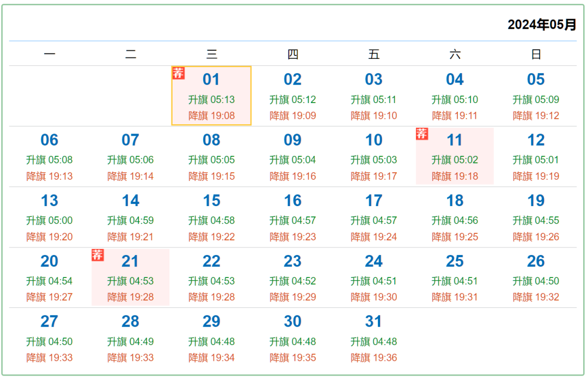Click the 荐 badge on May 21

[97, 255]
